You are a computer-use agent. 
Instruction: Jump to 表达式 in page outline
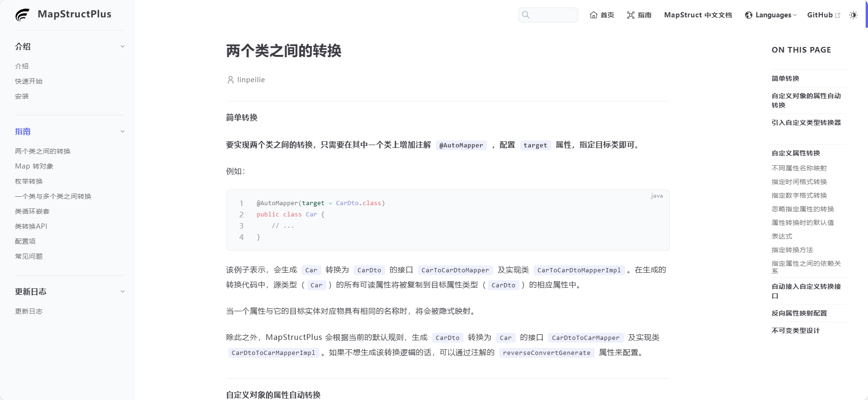[x=782, y=236]
